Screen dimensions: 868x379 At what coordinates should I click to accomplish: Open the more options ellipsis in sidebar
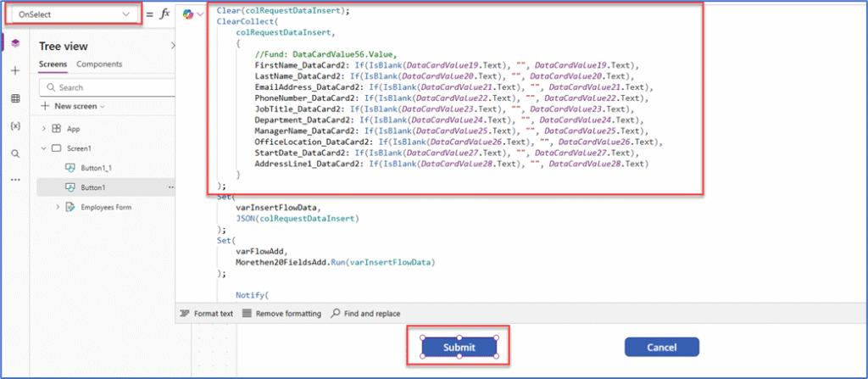pyautogui.click(x=15, y=180)
